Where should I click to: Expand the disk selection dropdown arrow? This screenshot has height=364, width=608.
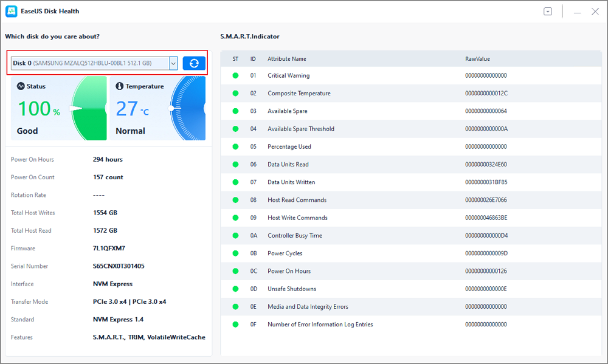pyautogui.click(x=173, y=63)
